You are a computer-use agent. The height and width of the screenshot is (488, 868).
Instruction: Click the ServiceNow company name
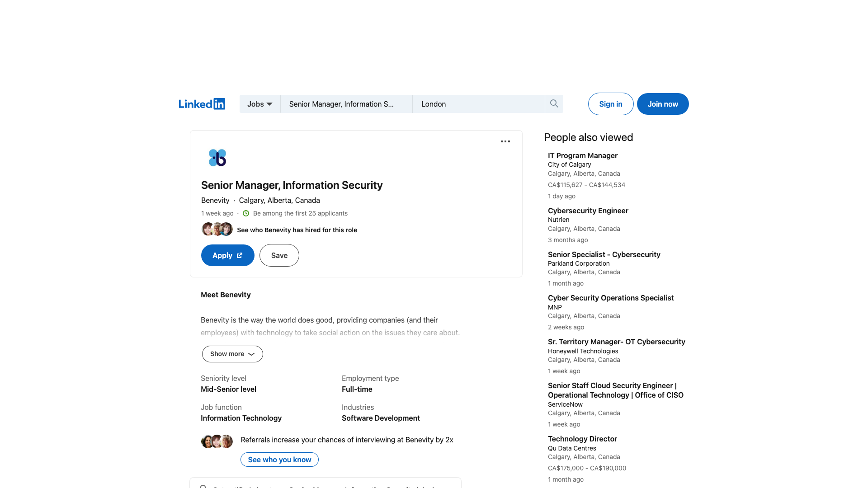[x=565, y=404]
